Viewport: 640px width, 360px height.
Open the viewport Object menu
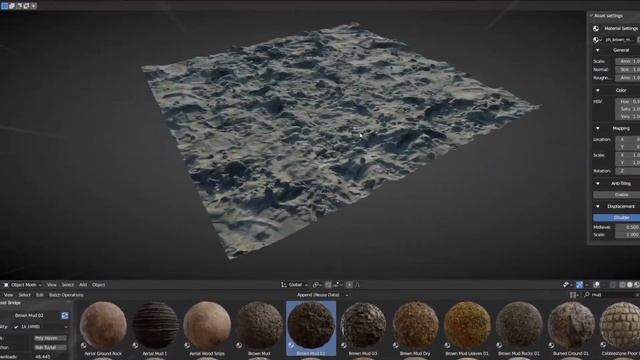98,285
